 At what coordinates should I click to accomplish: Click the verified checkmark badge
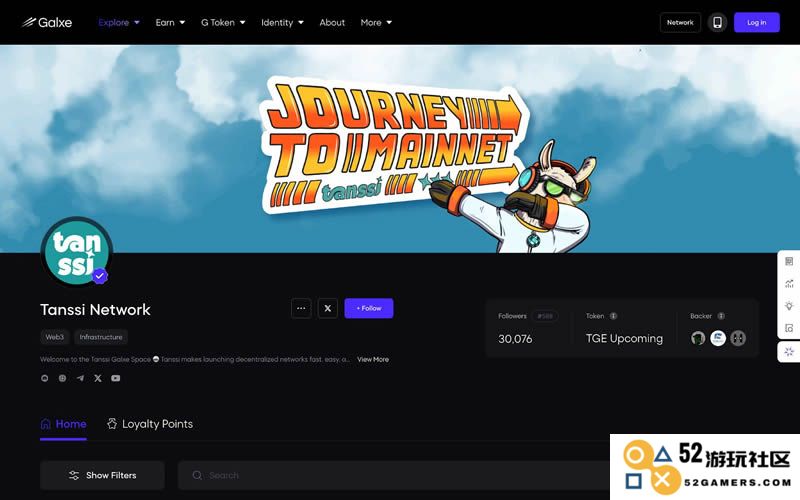pos(99,276)
